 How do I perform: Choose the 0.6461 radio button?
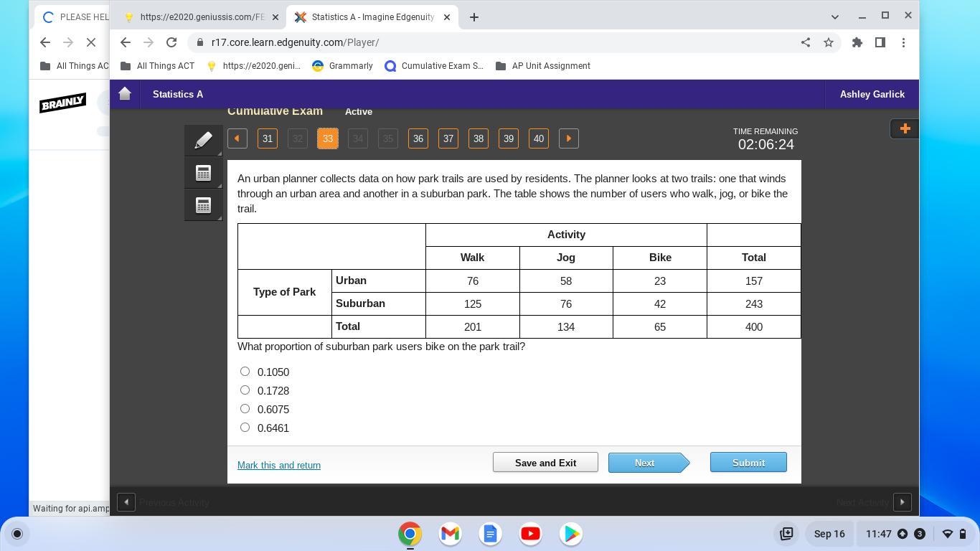[x=245, y=428]
